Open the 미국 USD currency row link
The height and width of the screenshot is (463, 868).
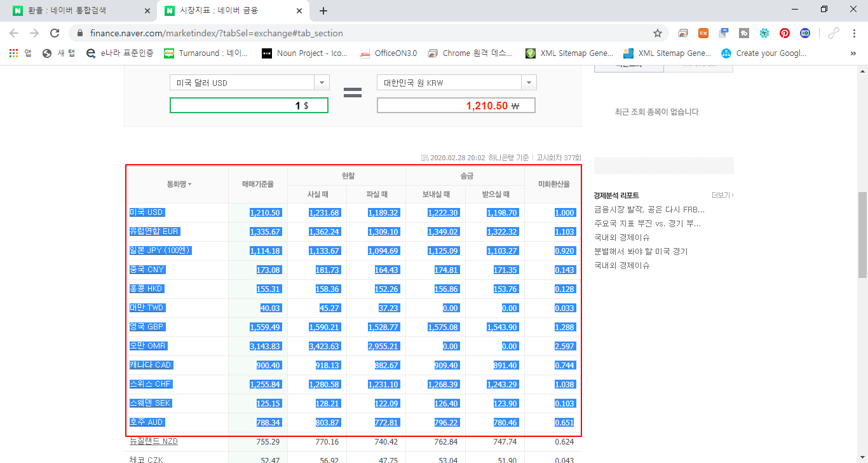point(147,212)
